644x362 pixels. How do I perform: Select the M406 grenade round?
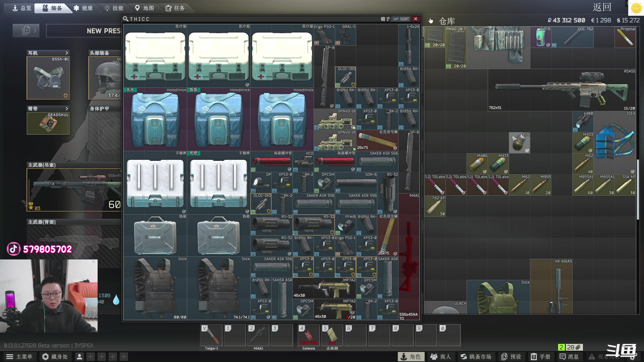[x=477, y=164]
